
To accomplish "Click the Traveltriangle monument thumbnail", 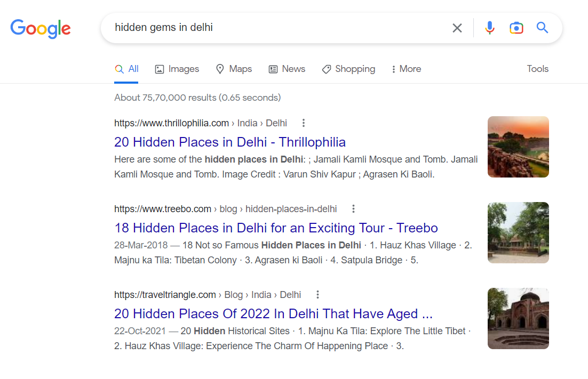I will pos(518,318).
